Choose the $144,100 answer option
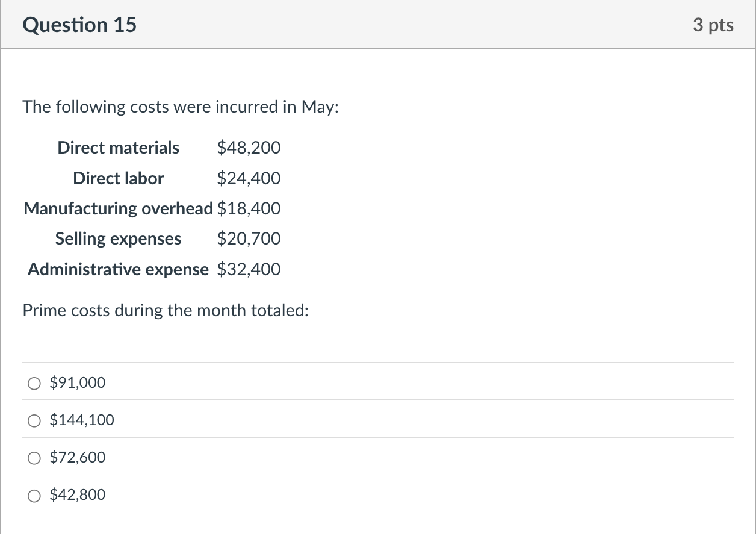756x536 pixels. pos(81,420)
